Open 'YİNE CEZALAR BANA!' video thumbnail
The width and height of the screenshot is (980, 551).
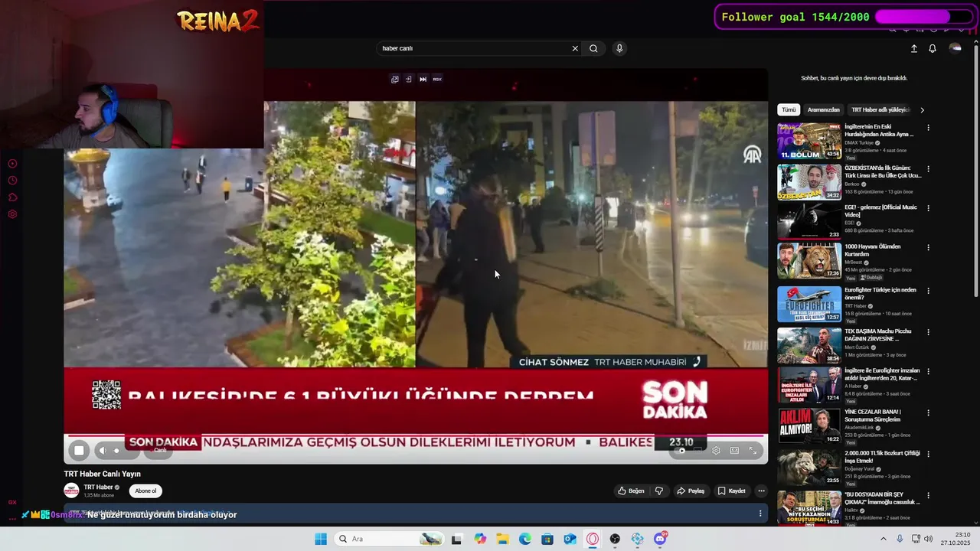point(809,426)
